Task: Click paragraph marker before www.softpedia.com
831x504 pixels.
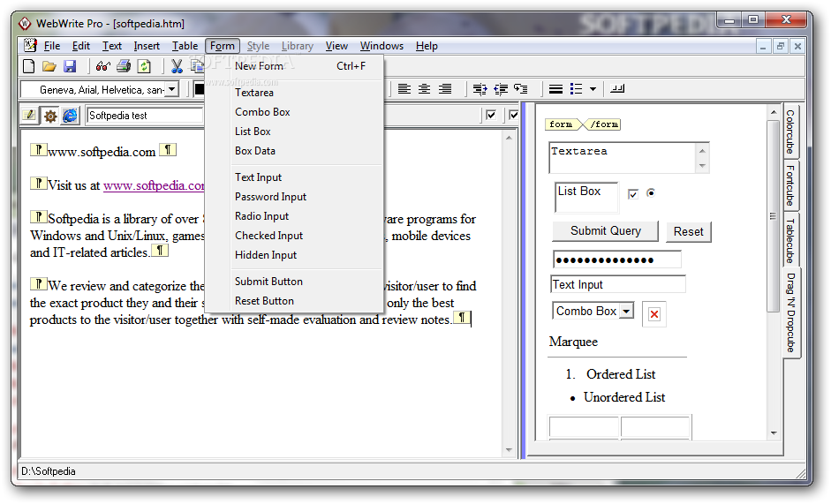Action: pos(38,150)
